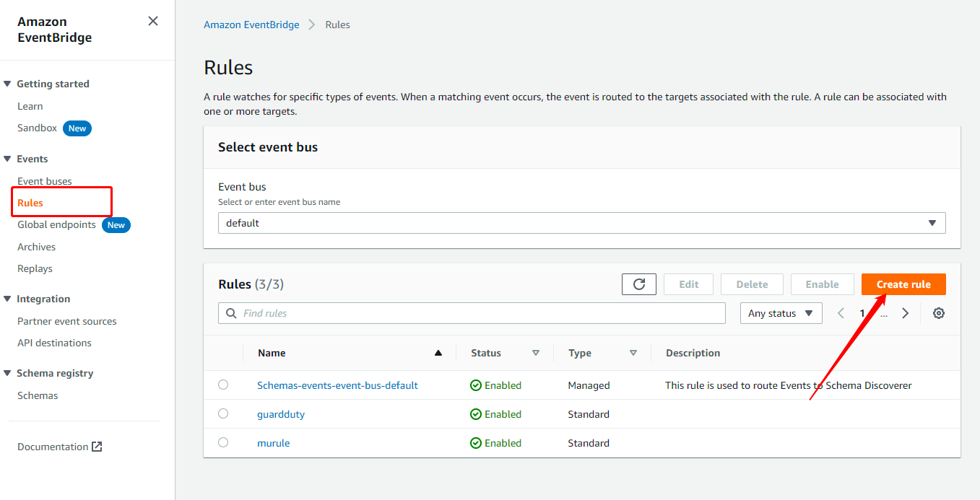Collapse the Getting started section
This screenshot has width=980, height=500.
tap(8, 84)
